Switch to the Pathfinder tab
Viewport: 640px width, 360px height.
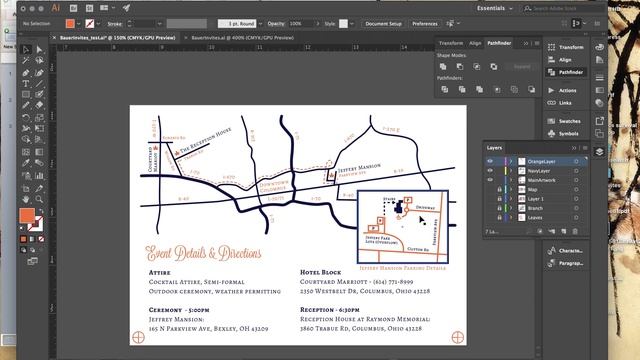[499, 43]
